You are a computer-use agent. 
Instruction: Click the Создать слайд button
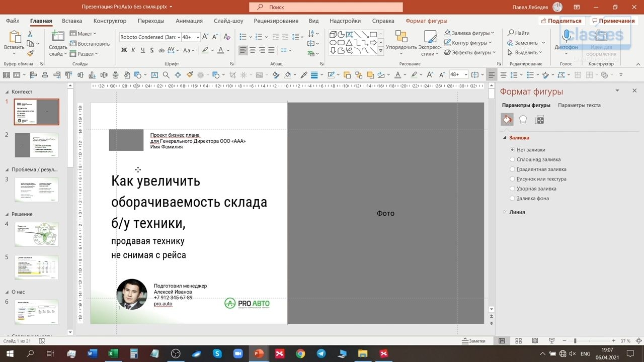58,44
